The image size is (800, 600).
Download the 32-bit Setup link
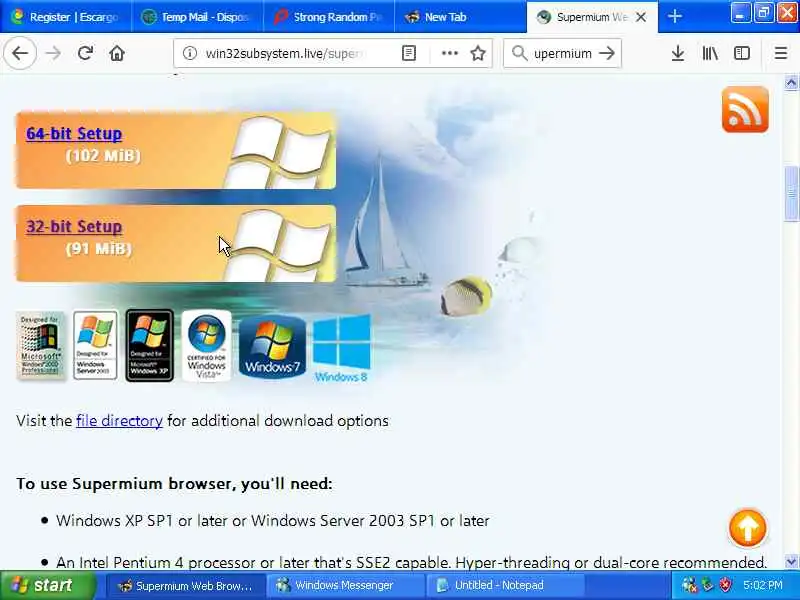[x=74, y=227]
